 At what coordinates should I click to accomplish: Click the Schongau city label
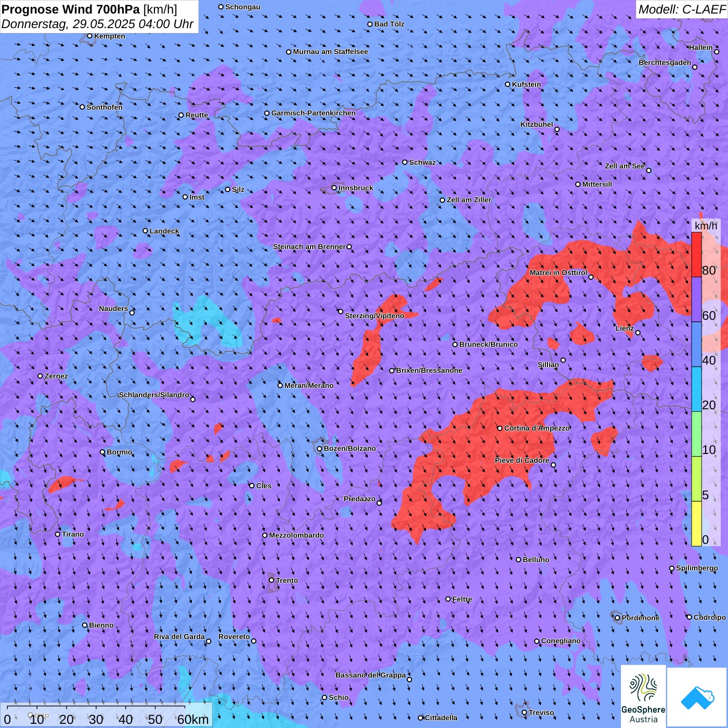click(242, 7)
